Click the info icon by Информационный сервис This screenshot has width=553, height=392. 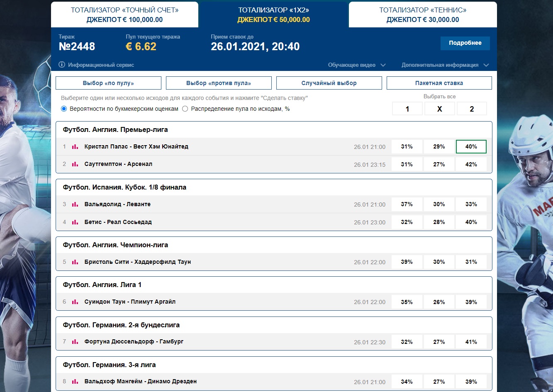tap(62, 65)
